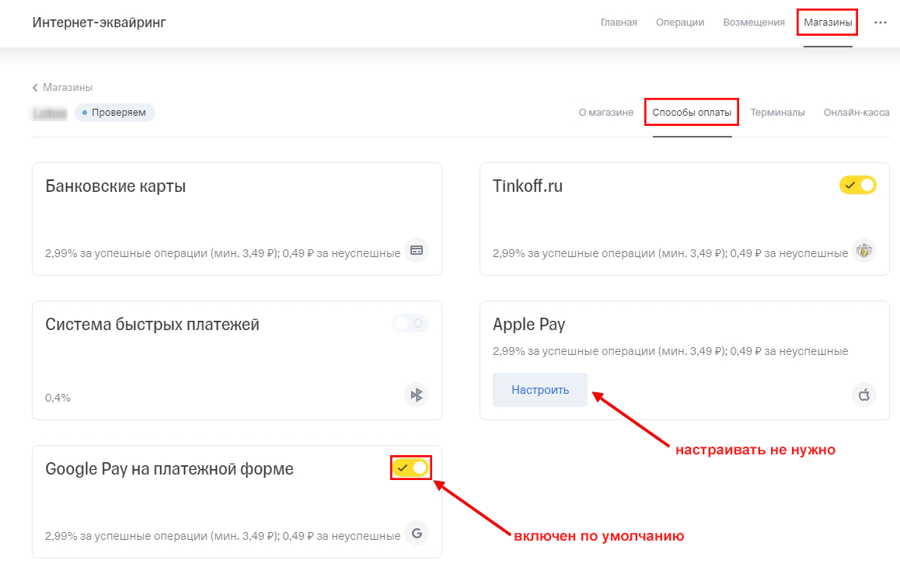This screenshot has width=900, height=588.
Task: Switch to the О магазине tab
Action: tap(606, 113)
